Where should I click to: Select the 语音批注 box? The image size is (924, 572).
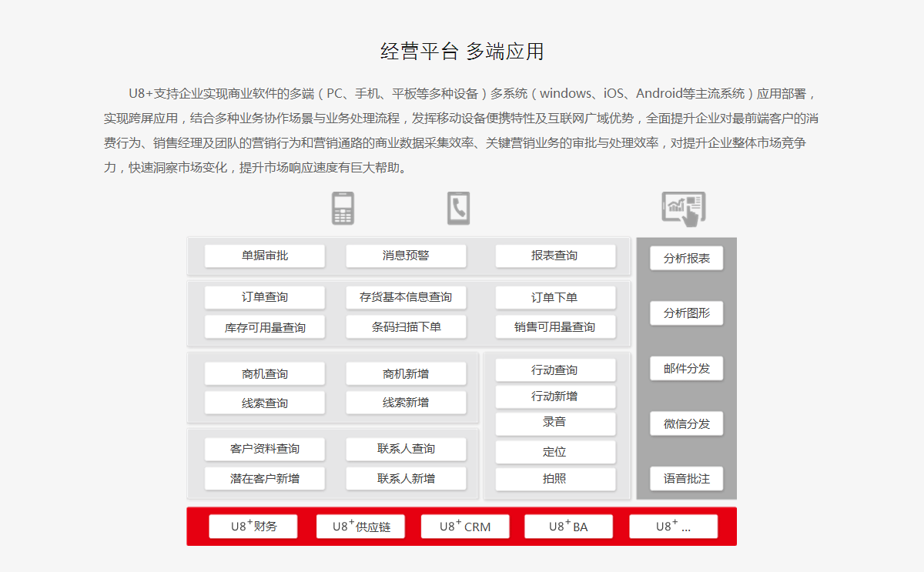tap(687, 479)
